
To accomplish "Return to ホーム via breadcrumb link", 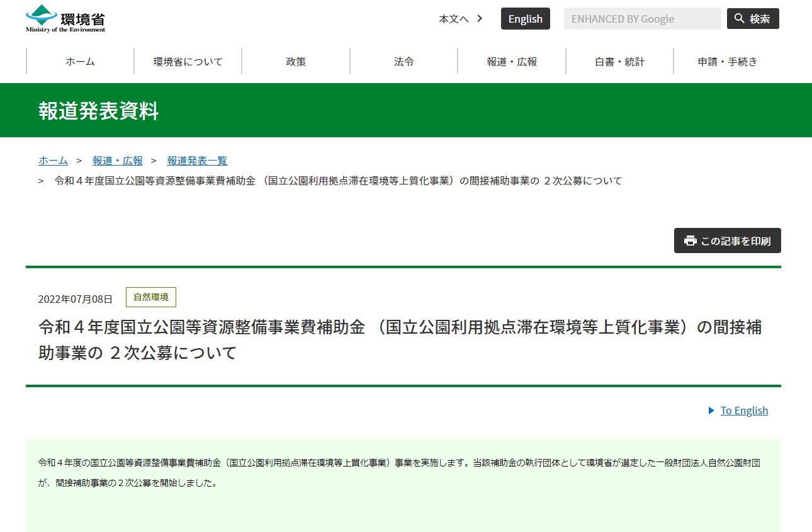I will (x=53, y=160).
